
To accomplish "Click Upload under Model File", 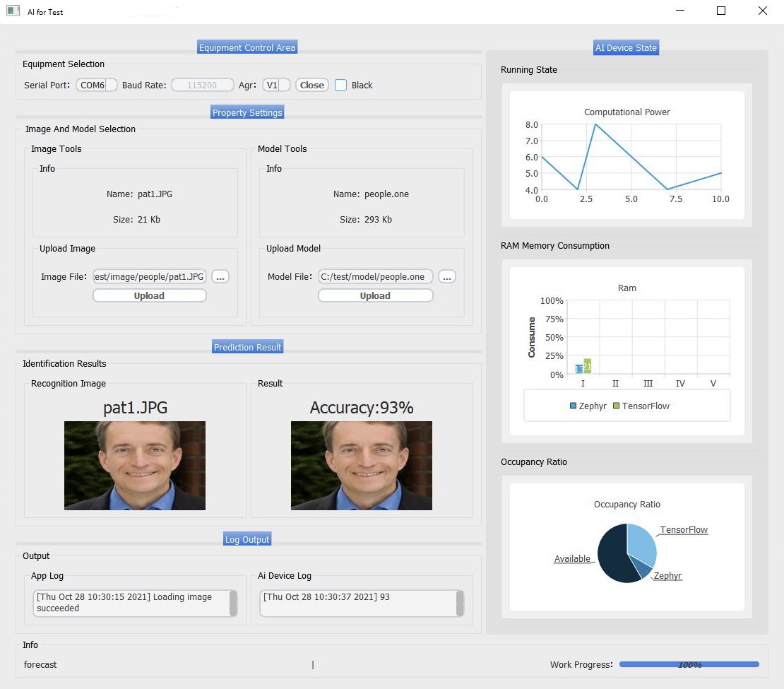I will (x=376, y=295).
